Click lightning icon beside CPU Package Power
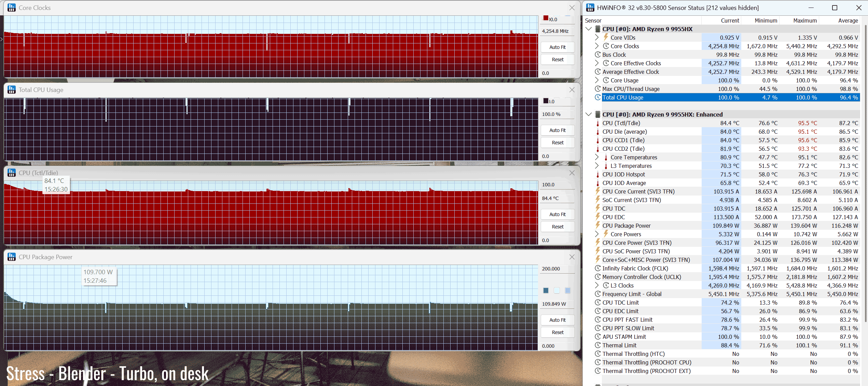Image resolution: width=868 pixels, height=386 pixels. pos(597,225)
